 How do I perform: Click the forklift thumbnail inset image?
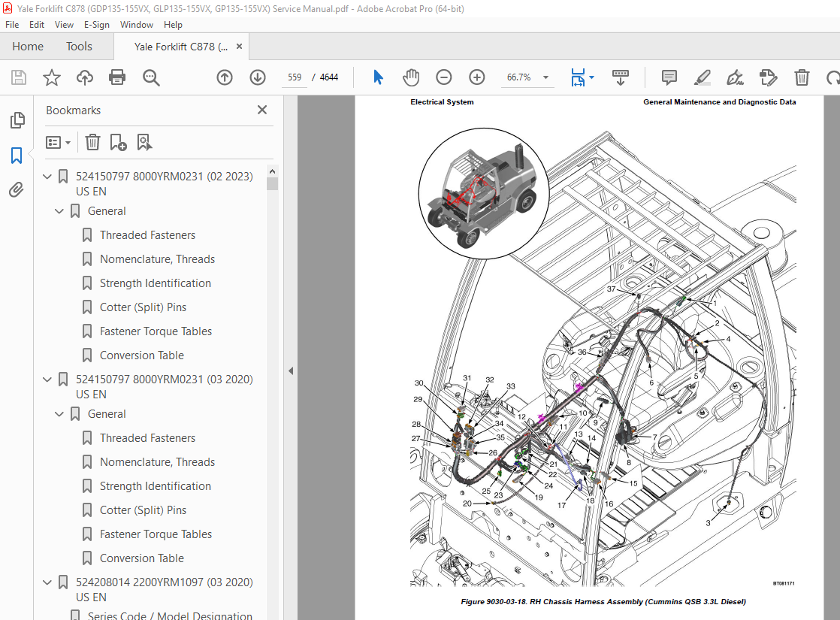(484, 193)
